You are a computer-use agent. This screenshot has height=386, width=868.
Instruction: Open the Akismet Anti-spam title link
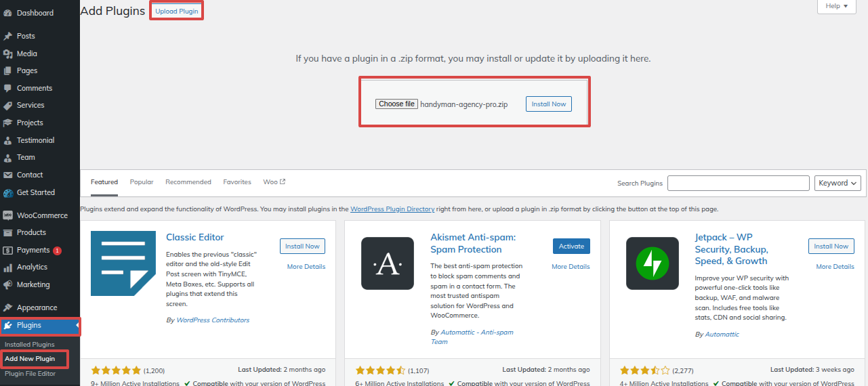pyautogui.click(x=473, y=244)
